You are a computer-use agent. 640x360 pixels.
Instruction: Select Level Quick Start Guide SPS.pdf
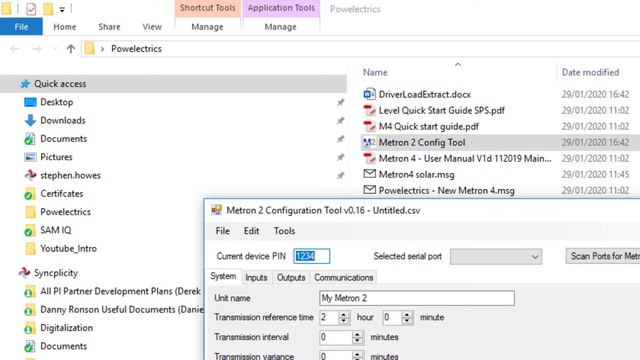coord(441,110)
